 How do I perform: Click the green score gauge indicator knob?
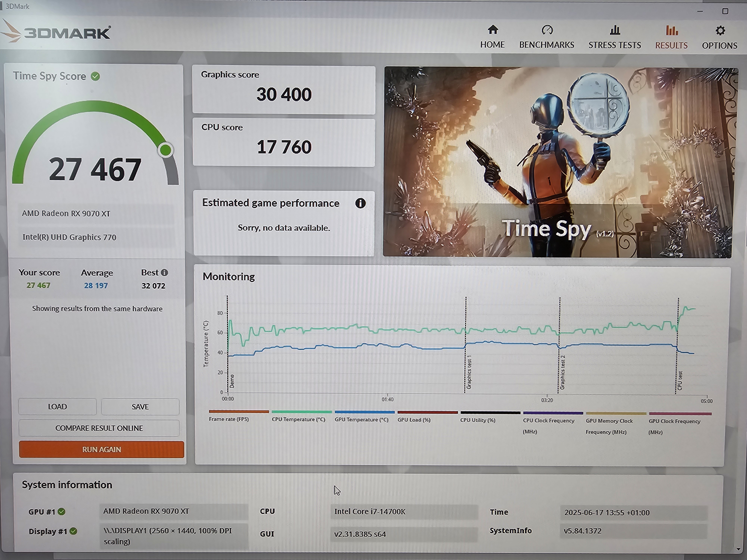[x=165, y=150]
